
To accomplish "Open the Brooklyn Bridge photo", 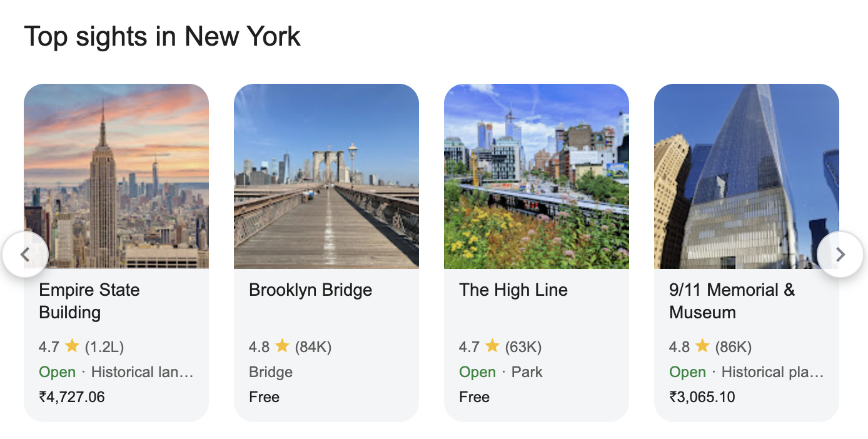I will [x=326, y=176].
